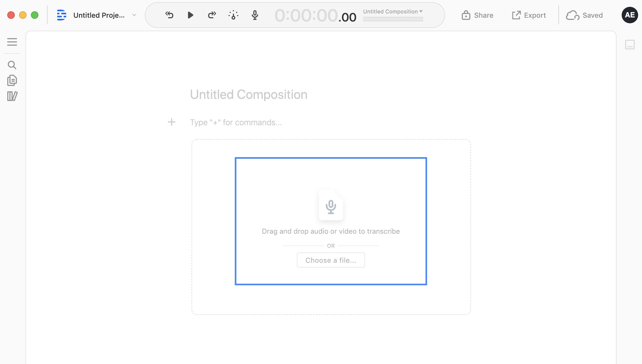Click the effects/sparkle icon in toolbar

233,15
